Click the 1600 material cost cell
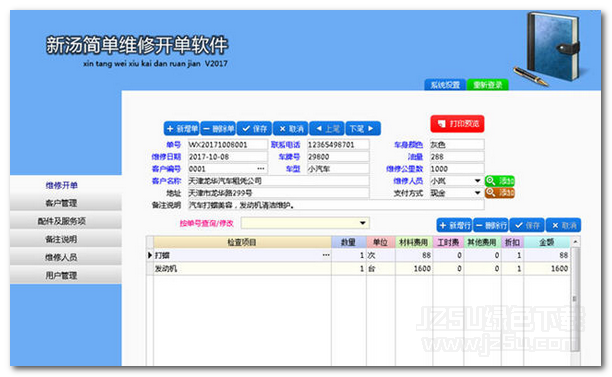This screenshot has width=612, height=377. pos(414,269)
